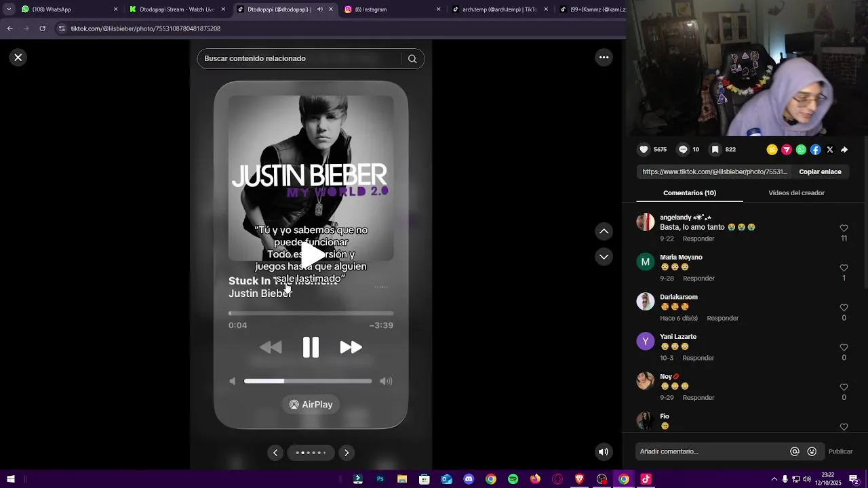The width and height of the screenshot is (868, 488).
Task: Go to next post with down chevron
Action: pos(604,257)
